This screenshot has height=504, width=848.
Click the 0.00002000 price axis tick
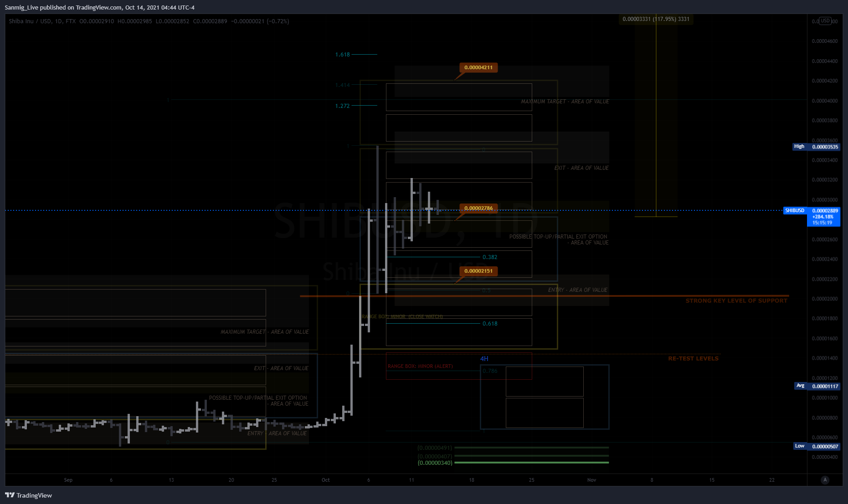(824, 299)
